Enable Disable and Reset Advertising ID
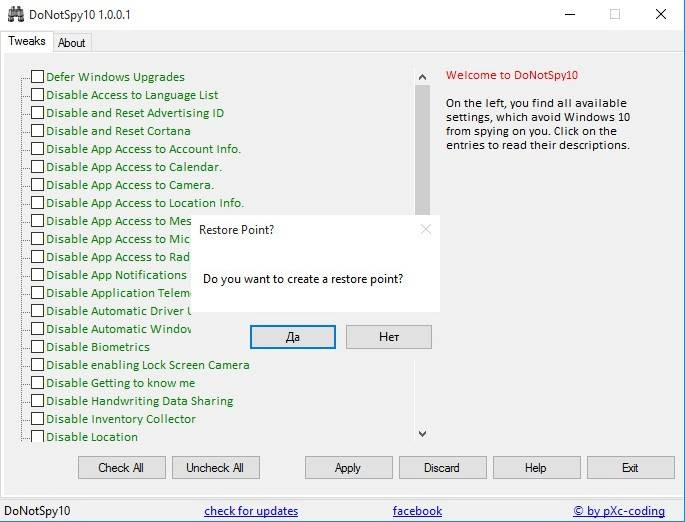This screenshot has width=685, height=522. tap(38, 112)
